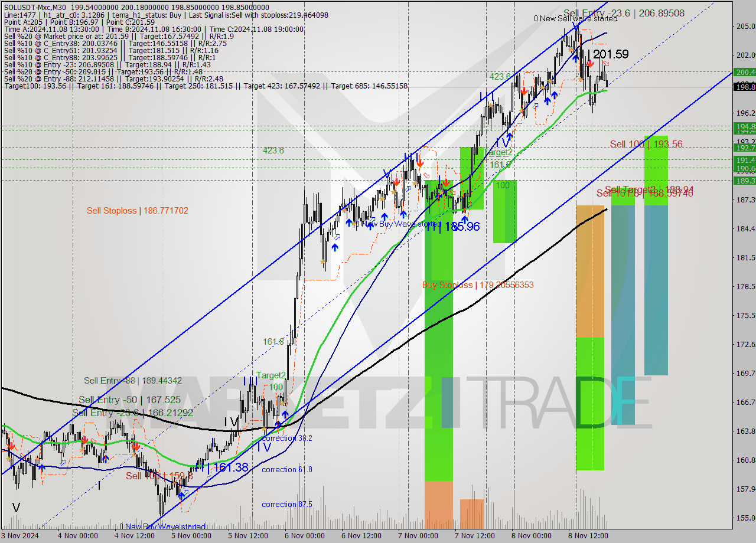Select the 'Sell Stoploss | 186.771702' label
This screenshot has width=756, height=543.
tap(137, 210)
